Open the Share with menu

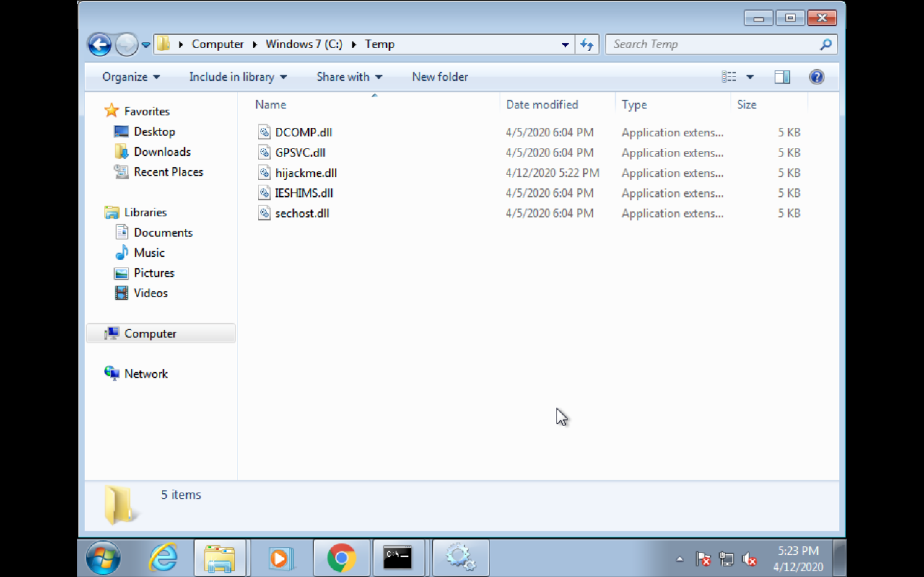coord(349,77)
